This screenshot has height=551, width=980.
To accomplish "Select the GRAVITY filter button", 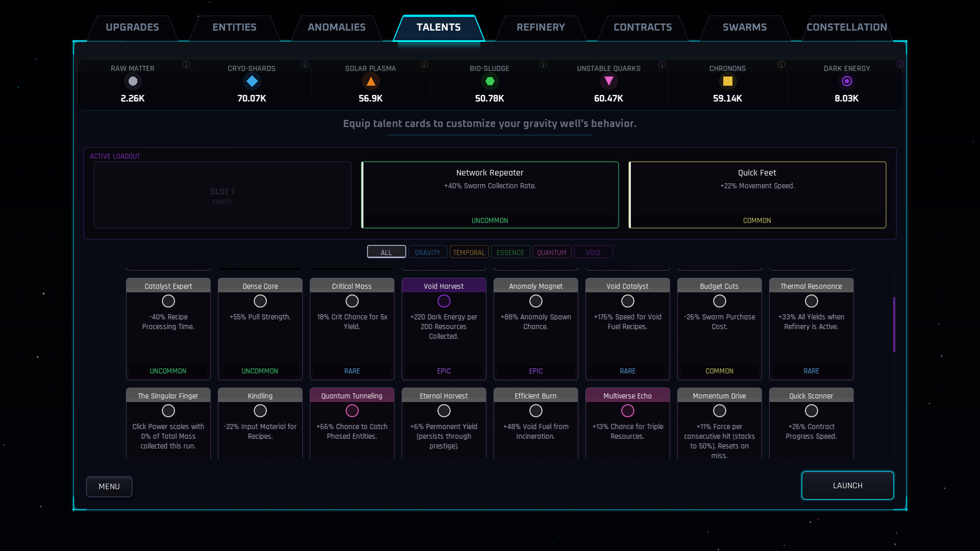I will point(428,252).
